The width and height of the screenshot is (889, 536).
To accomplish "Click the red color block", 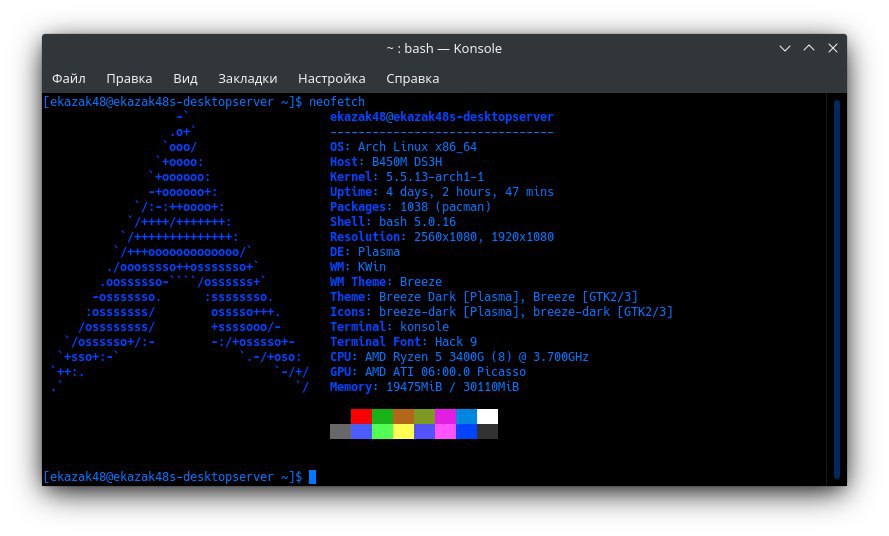I will (x=361, y=416).
